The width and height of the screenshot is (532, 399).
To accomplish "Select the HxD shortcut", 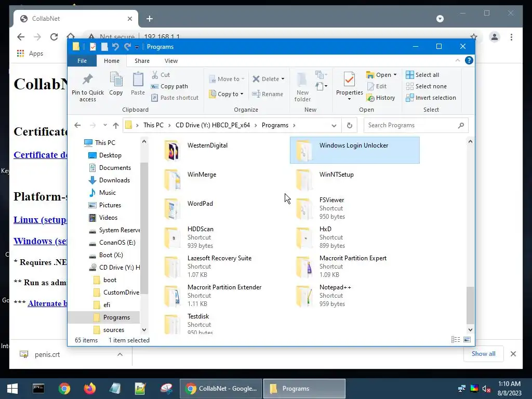I will (354, 237).
